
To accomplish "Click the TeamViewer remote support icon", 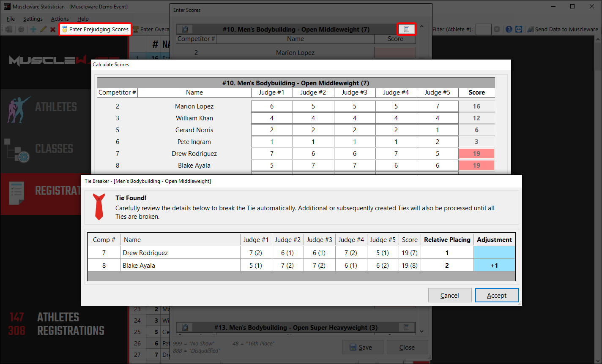I will click(519, 30).
